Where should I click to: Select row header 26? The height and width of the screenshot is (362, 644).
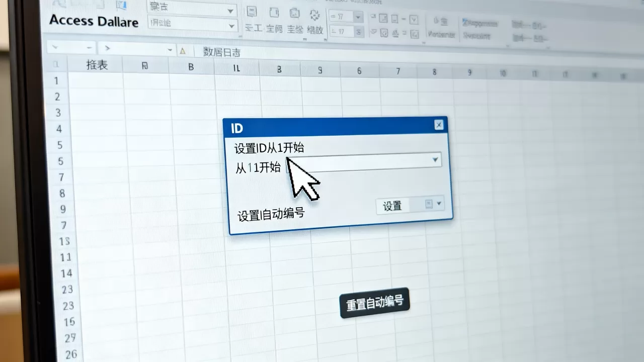pos(71,354)
